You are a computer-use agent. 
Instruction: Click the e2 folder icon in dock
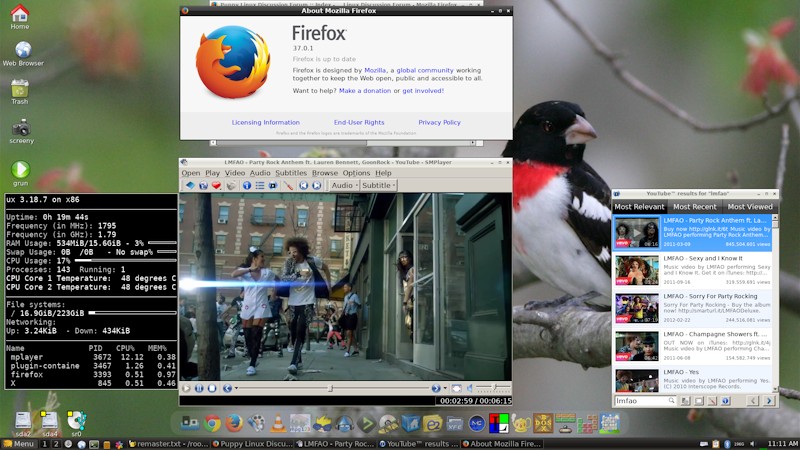[432, 423]
